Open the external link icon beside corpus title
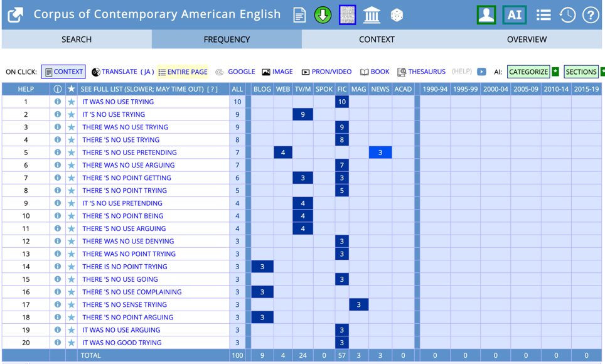 point(16,15)
